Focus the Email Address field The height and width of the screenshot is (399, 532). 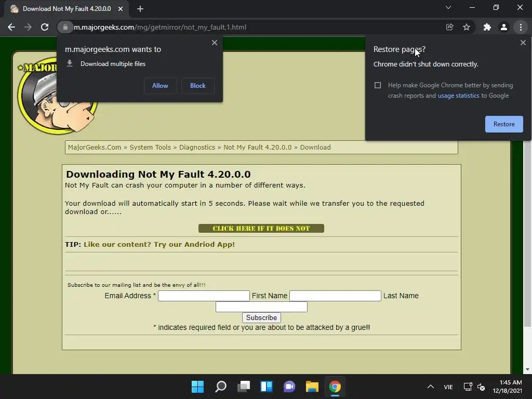204,296
